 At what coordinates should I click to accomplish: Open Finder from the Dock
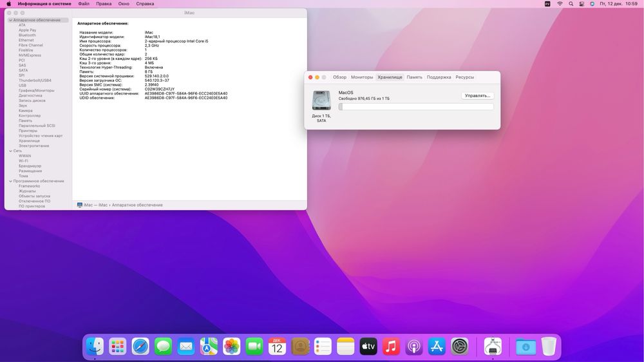pos(95,347)
